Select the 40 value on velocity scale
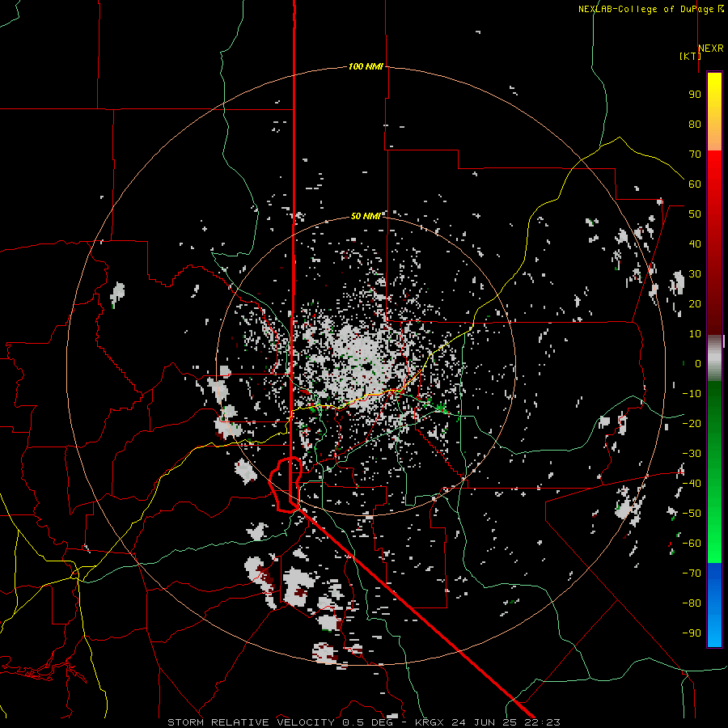Viewport: 728px width, 728px height. [x=695, y=243]
